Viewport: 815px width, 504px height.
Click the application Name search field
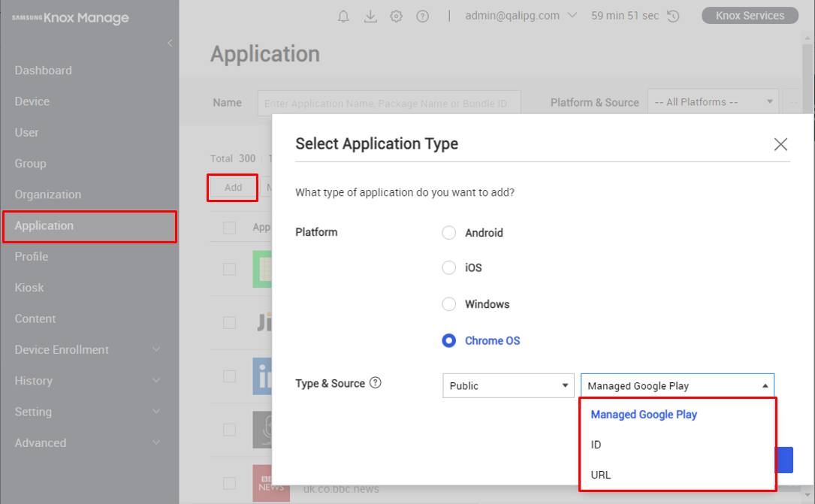pyautogui.click(x=388, y=104)
